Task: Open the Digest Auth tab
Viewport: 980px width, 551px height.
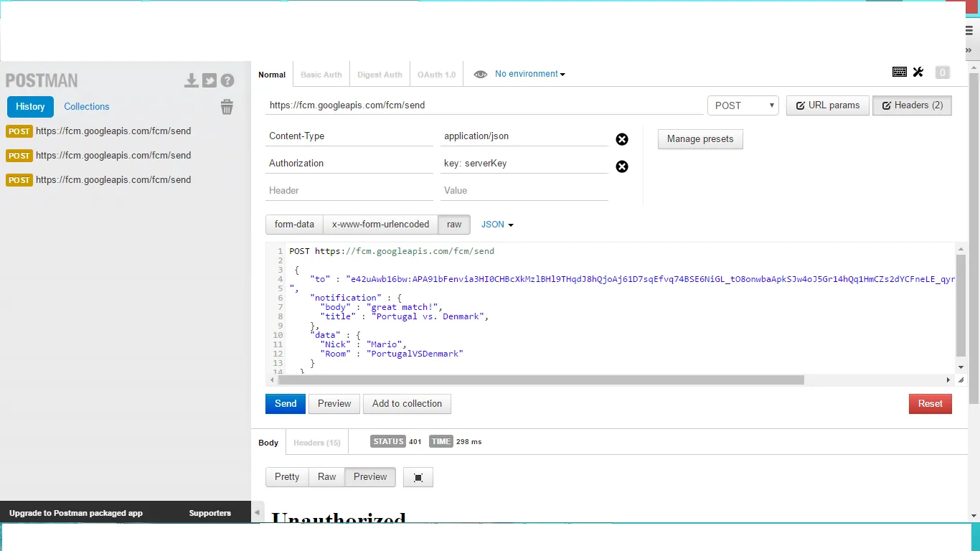Action: (x=380, y=75)
